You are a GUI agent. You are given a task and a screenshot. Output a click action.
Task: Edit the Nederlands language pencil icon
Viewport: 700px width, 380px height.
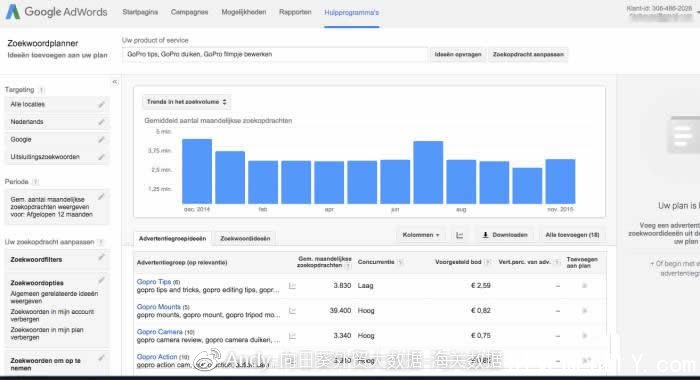coord(101,122)
